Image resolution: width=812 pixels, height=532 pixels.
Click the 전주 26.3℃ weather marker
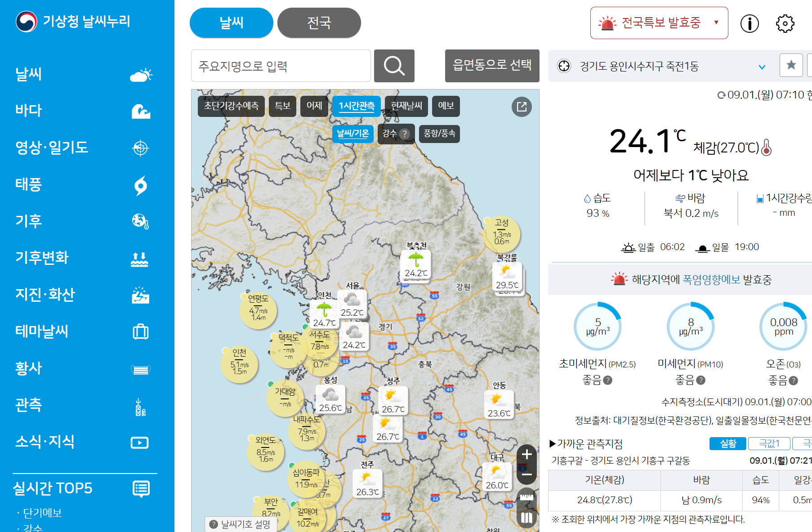click(x=367, y=483)
